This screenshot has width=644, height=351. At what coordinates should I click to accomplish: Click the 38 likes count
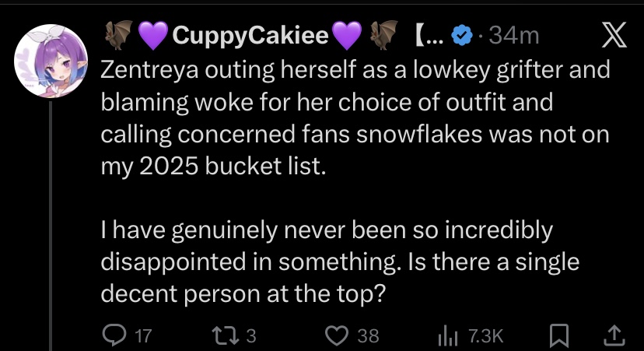pyautogui.click(x=368, y=335)
